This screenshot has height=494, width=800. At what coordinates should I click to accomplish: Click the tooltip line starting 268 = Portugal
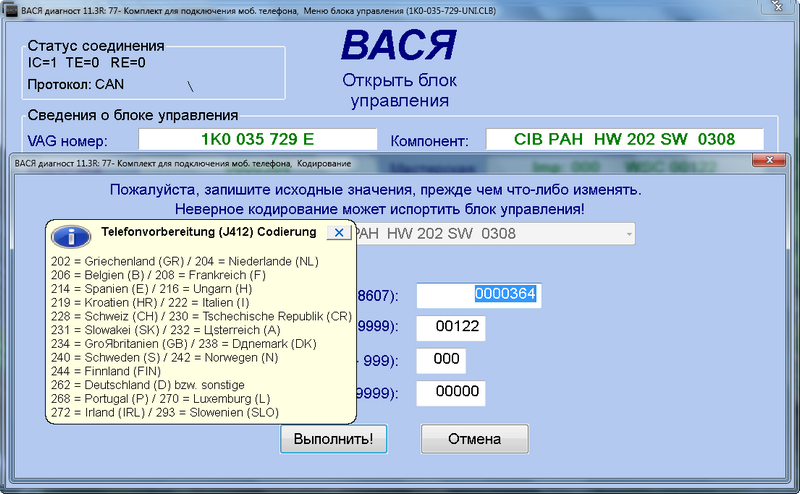click(160, 399)
